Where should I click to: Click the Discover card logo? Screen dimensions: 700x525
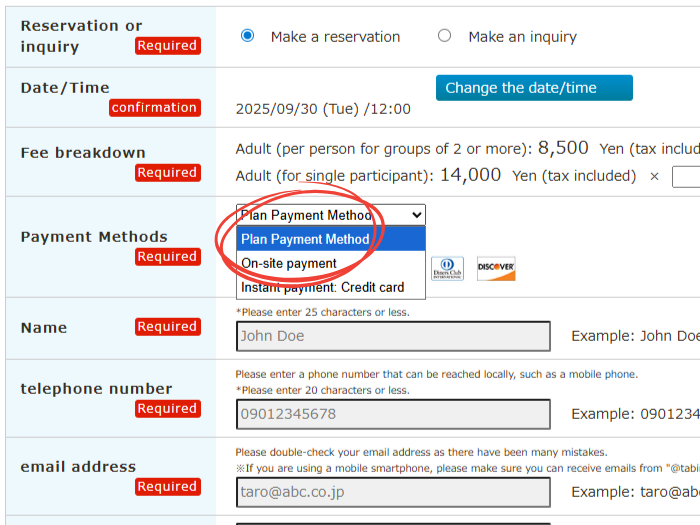(x=496, y=268)
